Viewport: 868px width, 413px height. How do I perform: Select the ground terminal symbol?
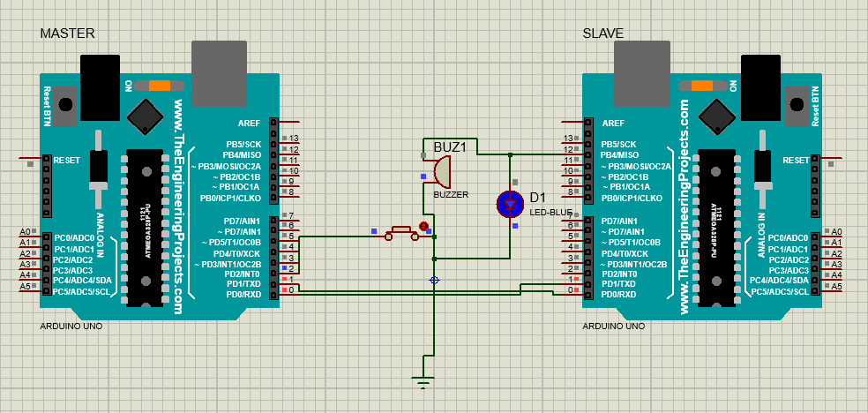423,381
